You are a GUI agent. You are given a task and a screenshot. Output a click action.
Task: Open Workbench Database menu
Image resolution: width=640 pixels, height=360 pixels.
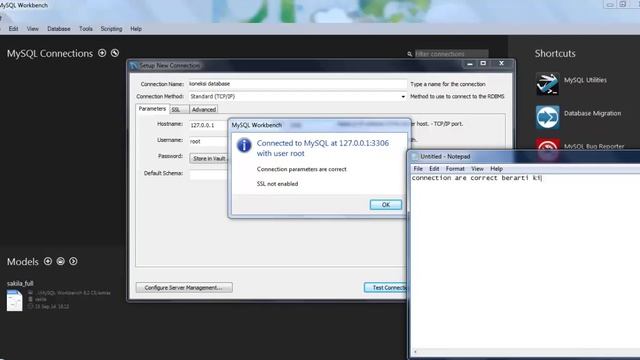click(x=59, y=29)
